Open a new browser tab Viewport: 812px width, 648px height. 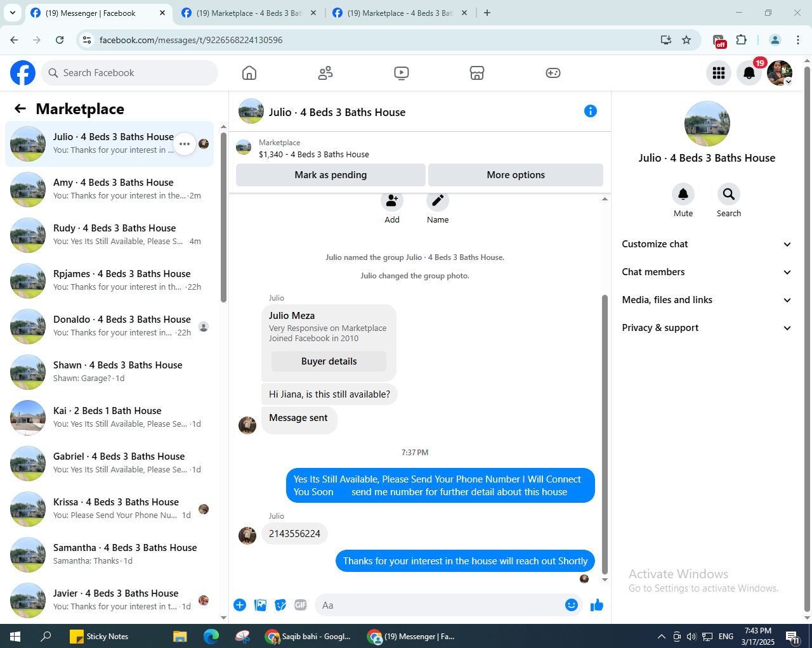click(487, 13)
